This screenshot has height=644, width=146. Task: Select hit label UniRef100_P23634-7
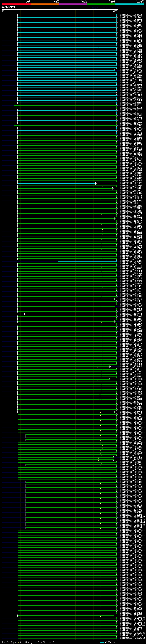[x=132, y=517]
